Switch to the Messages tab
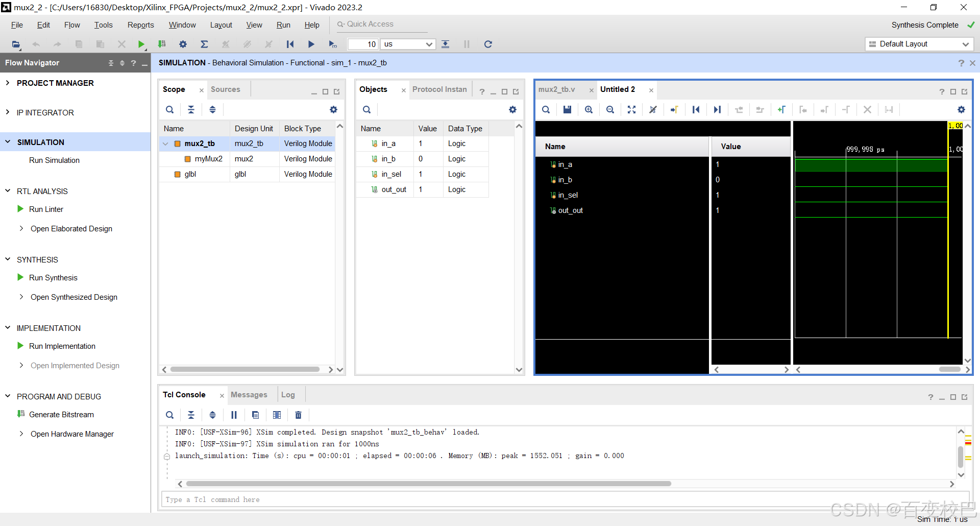The image size is (980, 526). coord(249,395)
